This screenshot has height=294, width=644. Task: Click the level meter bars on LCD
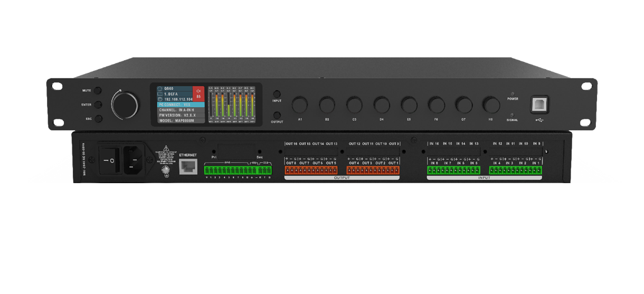[x=231, y=105]
